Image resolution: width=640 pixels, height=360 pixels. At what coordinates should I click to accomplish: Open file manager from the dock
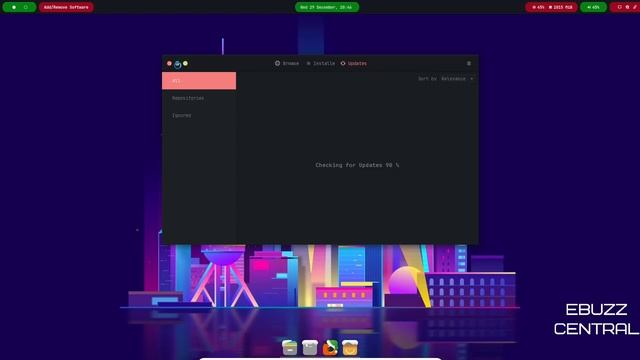[290, 348]
